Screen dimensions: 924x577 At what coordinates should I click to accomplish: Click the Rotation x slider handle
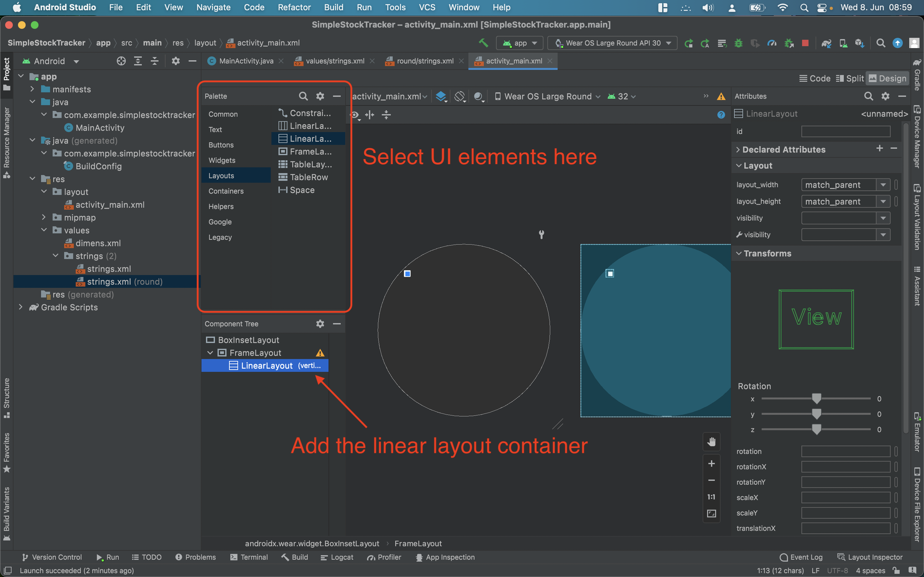point(816,399)
